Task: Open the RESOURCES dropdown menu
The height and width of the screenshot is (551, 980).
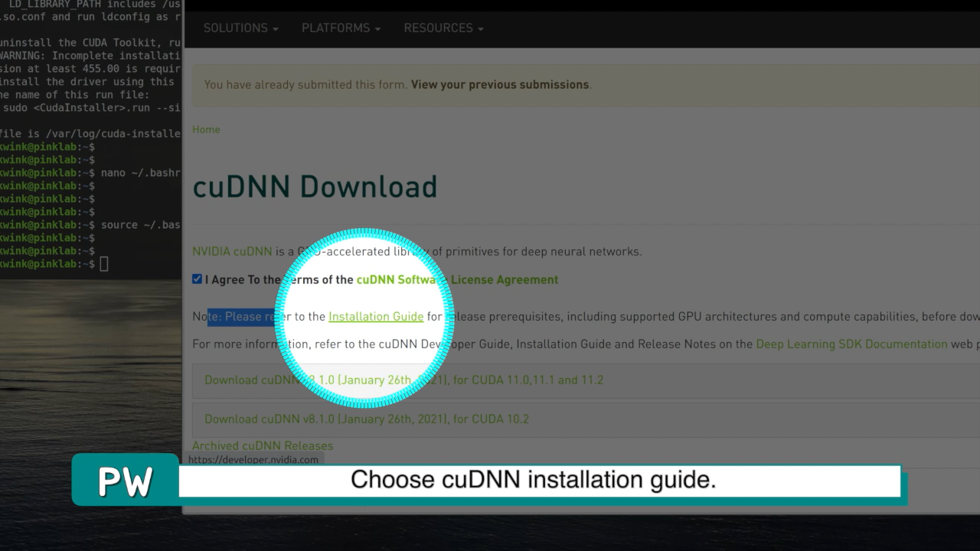Action: (443, 28)
